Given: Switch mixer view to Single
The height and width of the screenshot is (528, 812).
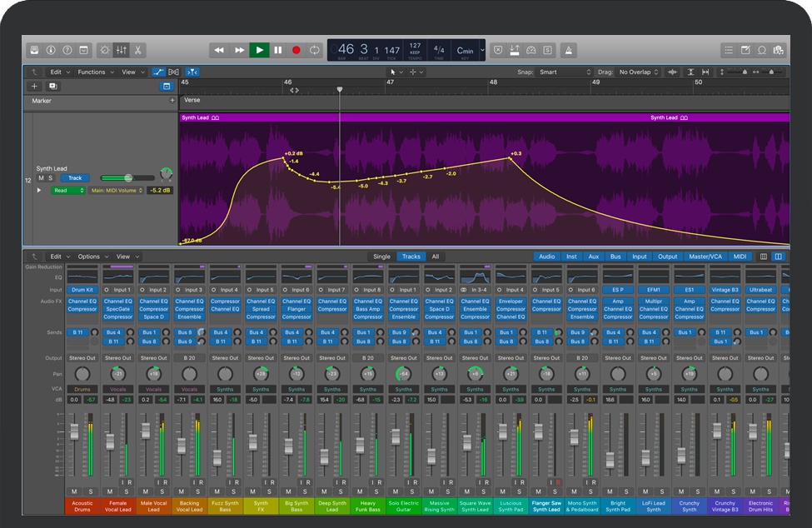Looking at the screenshot, I should point(381,257).
